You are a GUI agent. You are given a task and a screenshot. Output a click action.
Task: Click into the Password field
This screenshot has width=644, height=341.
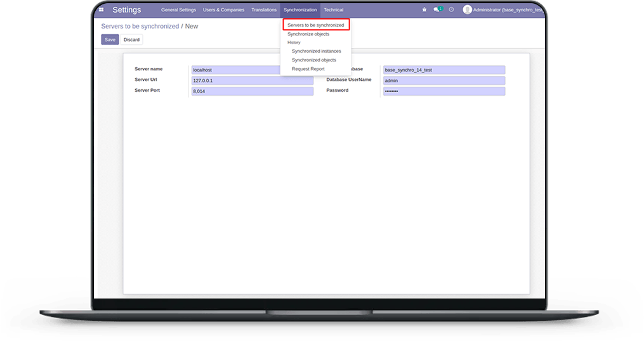[444, 91]
